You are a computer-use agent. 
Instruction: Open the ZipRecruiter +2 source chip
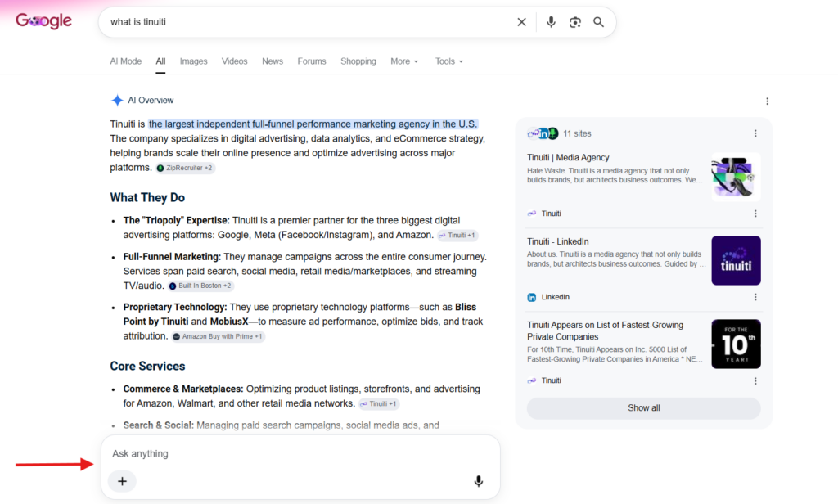click(x=186, y=168)
